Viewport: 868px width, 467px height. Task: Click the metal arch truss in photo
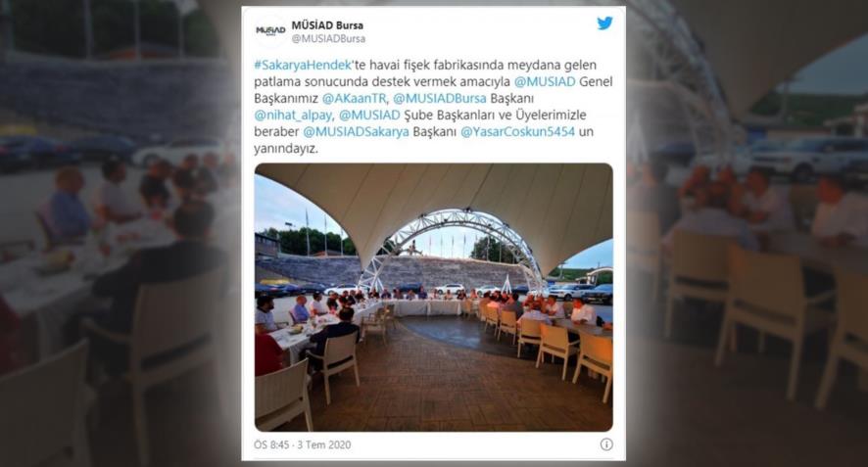point(452,238)
